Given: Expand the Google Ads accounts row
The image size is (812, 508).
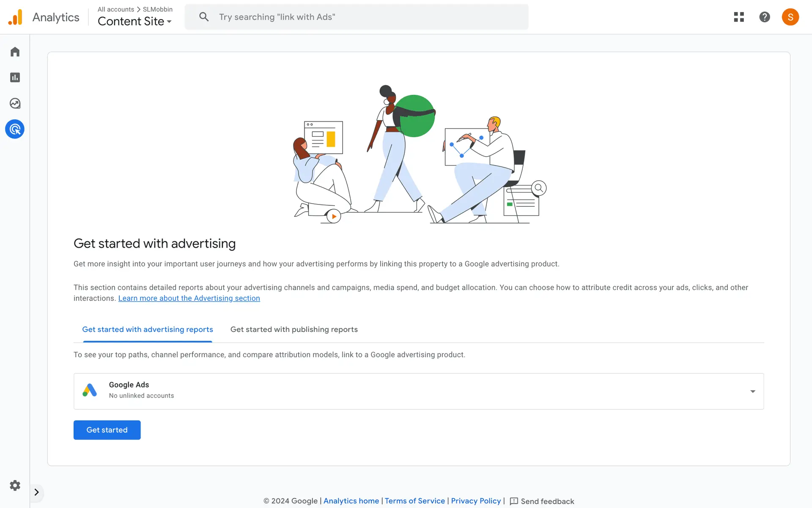Looking at the screenshot, I should pyautogui.click(x=752, y=391).
